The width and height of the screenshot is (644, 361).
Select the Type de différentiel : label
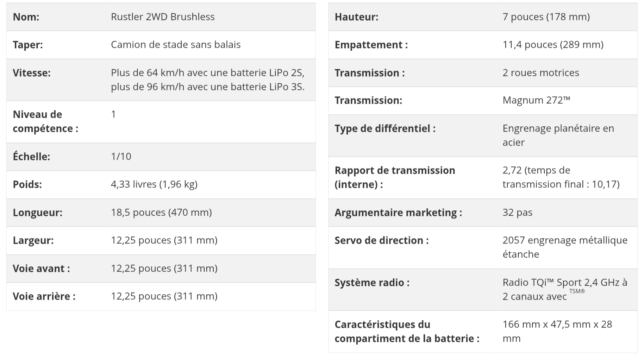tap(385, 129)
